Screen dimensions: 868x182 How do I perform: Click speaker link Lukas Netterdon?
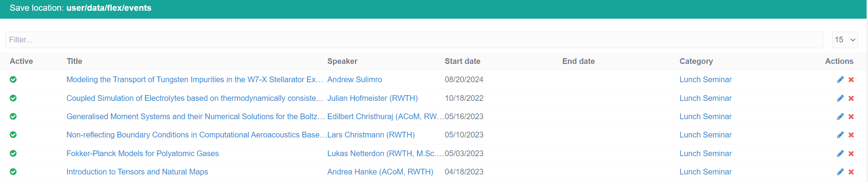(385, 154)
